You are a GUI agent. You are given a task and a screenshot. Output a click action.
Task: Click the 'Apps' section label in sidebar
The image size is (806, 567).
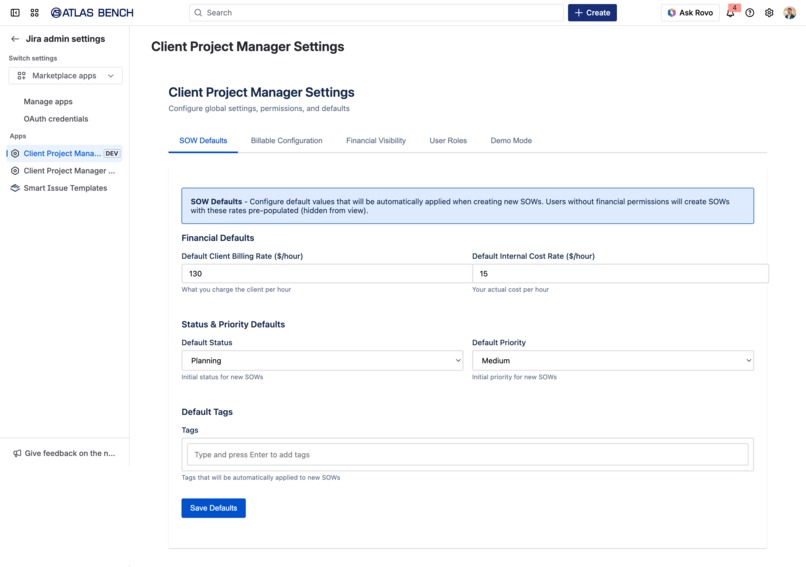click(18, 136)
